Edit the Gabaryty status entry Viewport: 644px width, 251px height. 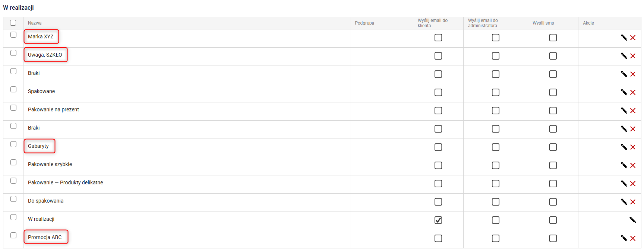click(x=624, y=147)
